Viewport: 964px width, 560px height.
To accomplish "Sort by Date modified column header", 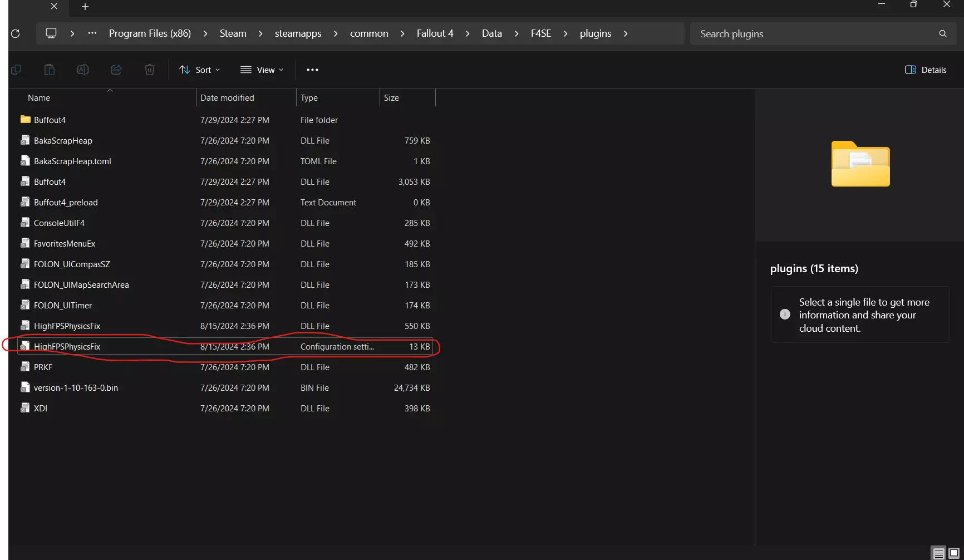I will 227,97.
